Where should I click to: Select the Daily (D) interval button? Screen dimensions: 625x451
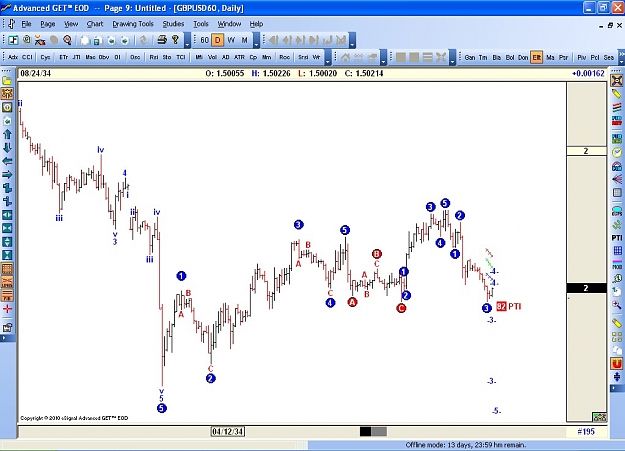(218, 40)
